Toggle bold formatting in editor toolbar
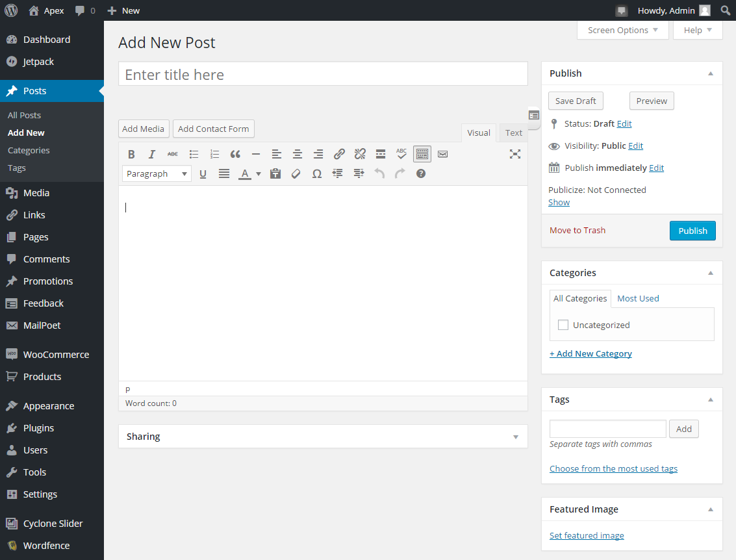The height and width of the screenshot is (560, 736). click(x=131, y=154)
